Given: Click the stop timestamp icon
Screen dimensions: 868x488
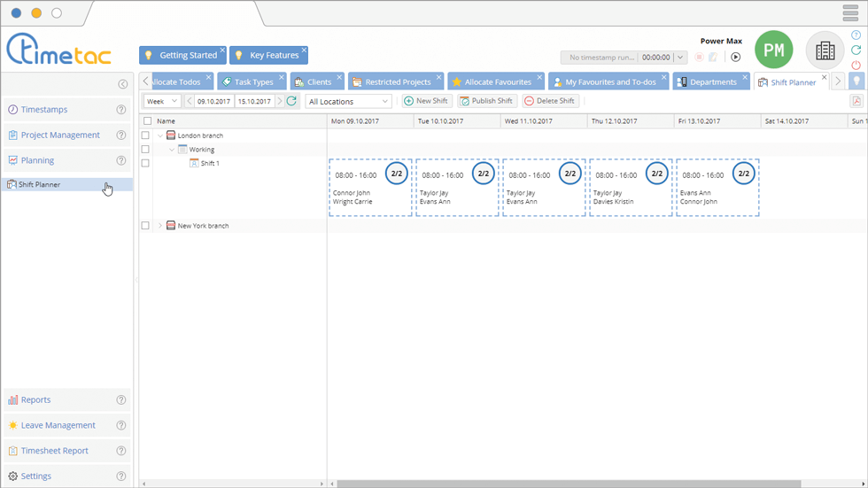Looking at the screenshot, I should [x=699, y=57].
